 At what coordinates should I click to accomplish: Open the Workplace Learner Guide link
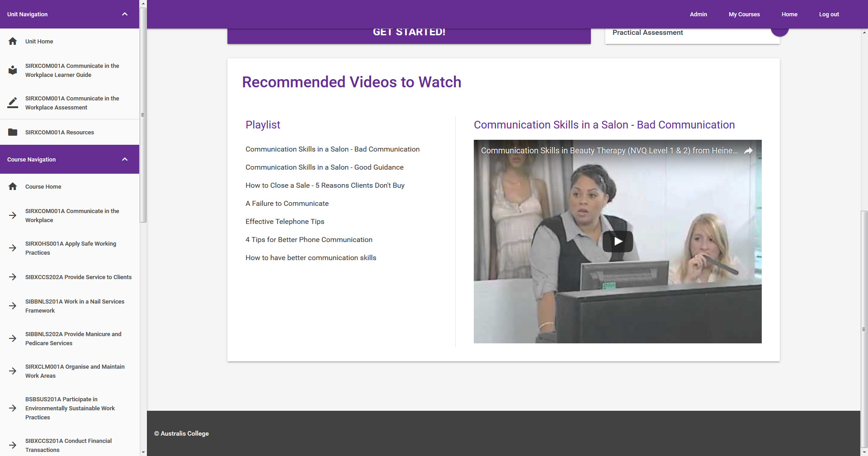72,70
